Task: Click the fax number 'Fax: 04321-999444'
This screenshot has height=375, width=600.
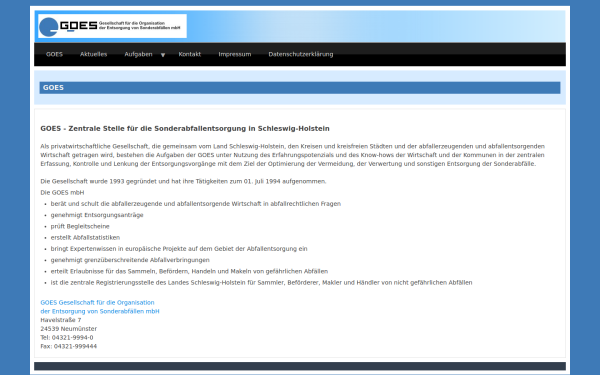Action: pos(68,346)
